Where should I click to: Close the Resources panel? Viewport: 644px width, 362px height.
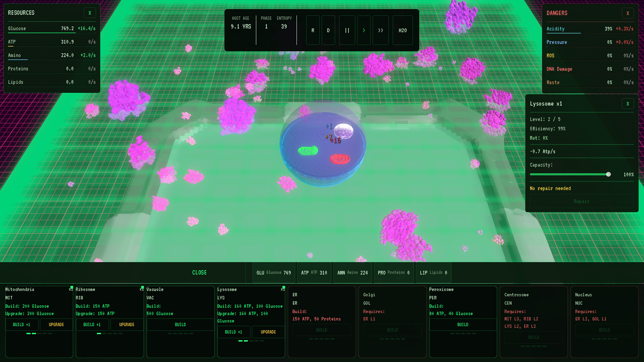click(x=90, y=13)
